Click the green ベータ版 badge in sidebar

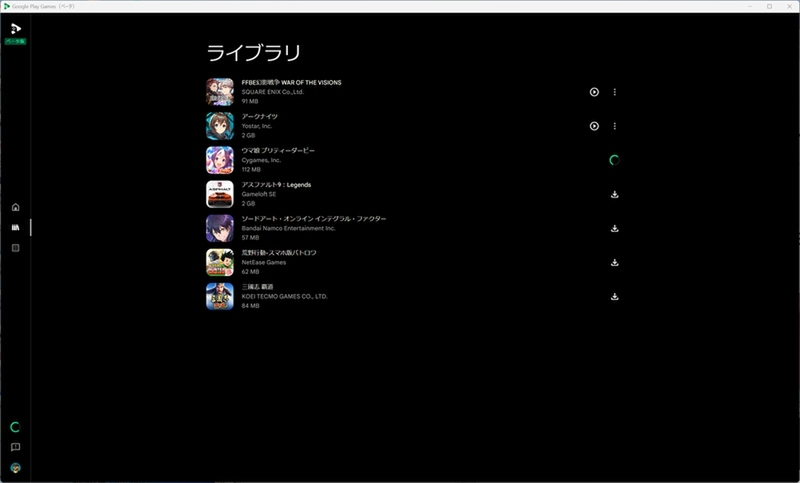[15, 41]
